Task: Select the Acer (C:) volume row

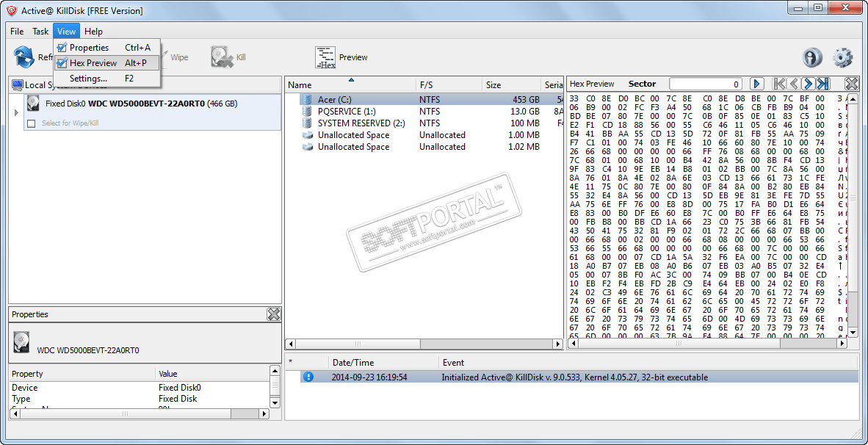Action: click(x=424, y=100)
